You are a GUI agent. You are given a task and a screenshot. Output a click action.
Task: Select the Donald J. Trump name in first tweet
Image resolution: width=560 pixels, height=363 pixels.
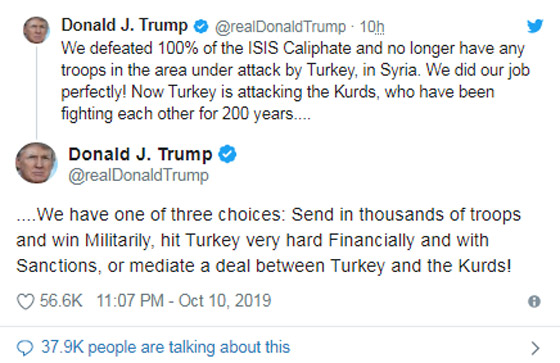pos(124,25)
